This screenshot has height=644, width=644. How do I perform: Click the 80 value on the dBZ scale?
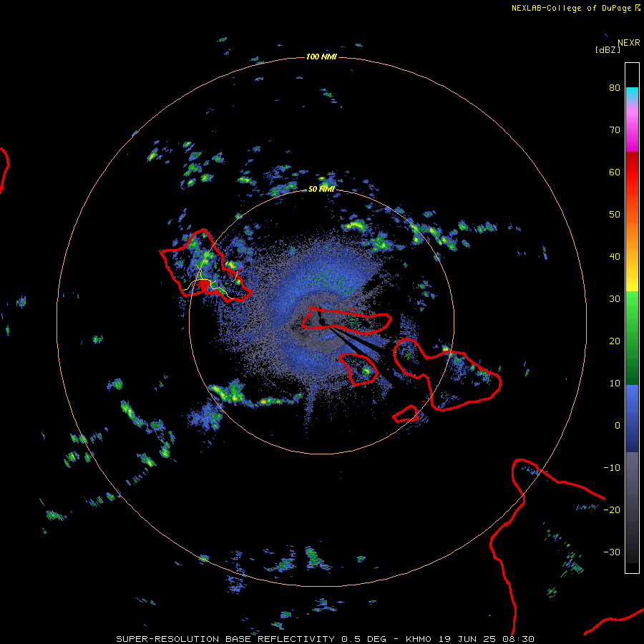[x=615, y=87]
